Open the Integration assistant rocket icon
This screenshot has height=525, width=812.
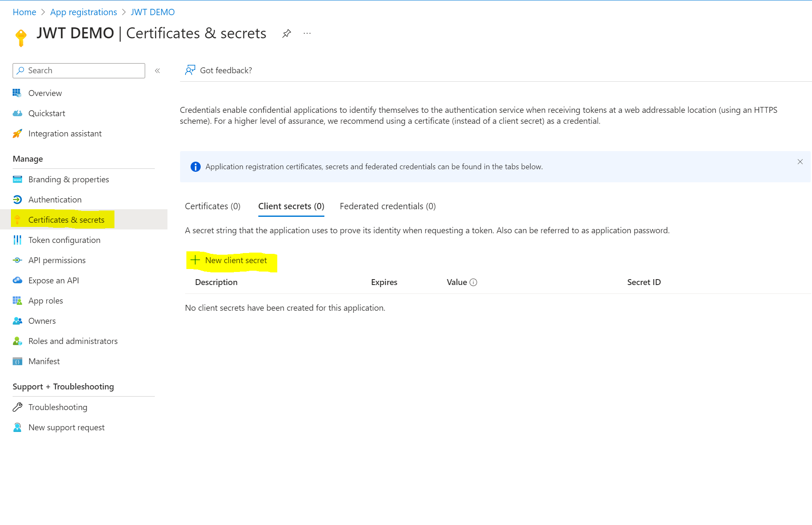(17, 133)
